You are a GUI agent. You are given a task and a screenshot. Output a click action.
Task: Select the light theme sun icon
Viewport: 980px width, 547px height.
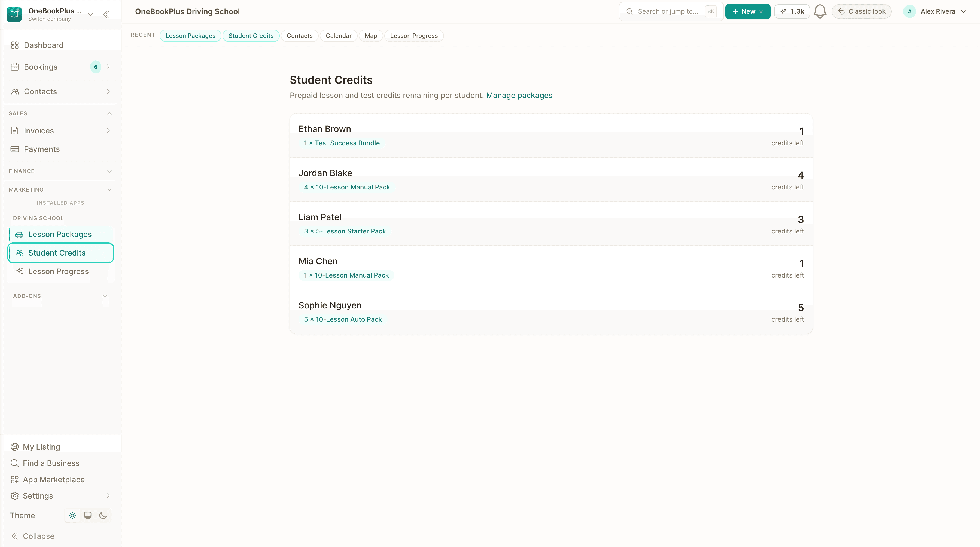[x=72, y=516]
